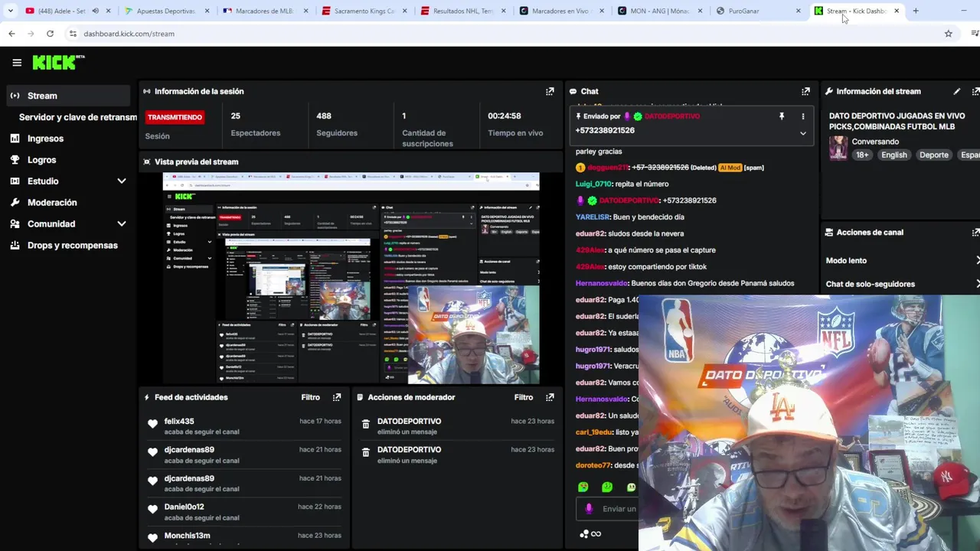Viewport: 980px width, 551px height.
Task: Switch to the Apuestas Deportivas tab
Action: pyautogui.click(x=165, y=11)
